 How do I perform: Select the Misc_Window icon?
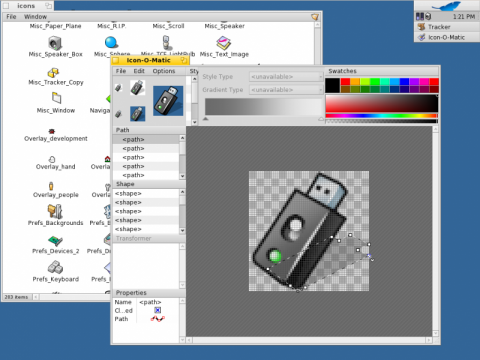tap(56, 98)
